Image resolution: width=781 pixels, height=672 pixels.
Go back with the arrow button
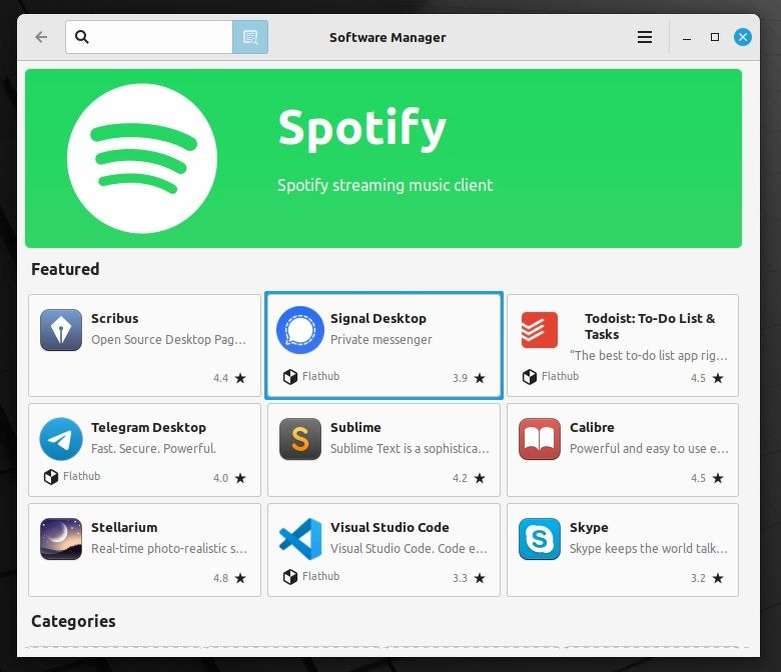(x=41, y=37)
